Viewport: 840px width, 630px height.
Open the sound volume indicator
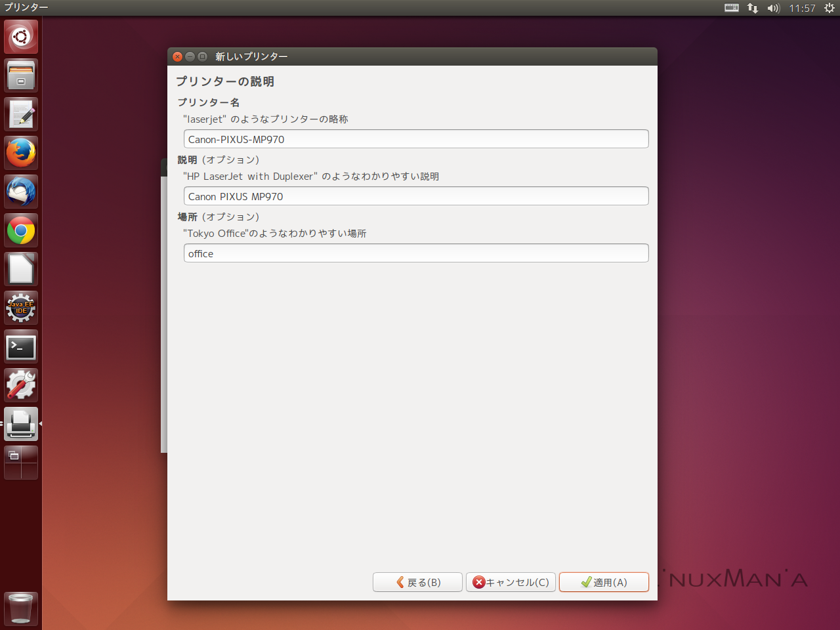coord(774,8)
